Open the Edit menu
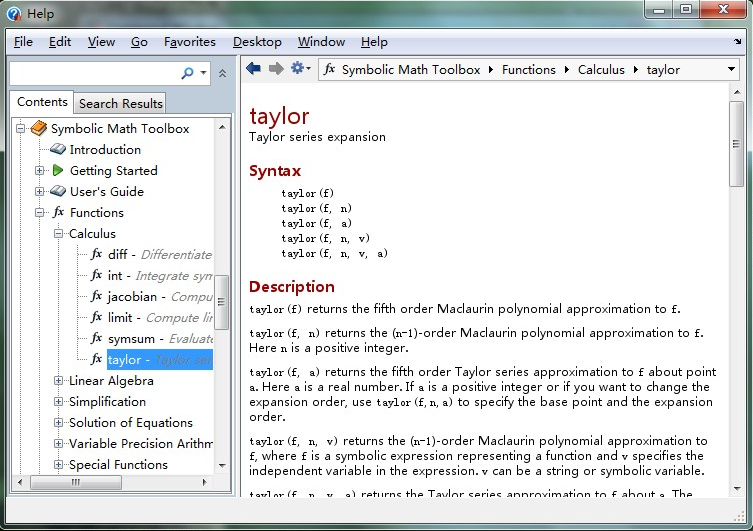This screenshot has height=531, width=753. 60,42
